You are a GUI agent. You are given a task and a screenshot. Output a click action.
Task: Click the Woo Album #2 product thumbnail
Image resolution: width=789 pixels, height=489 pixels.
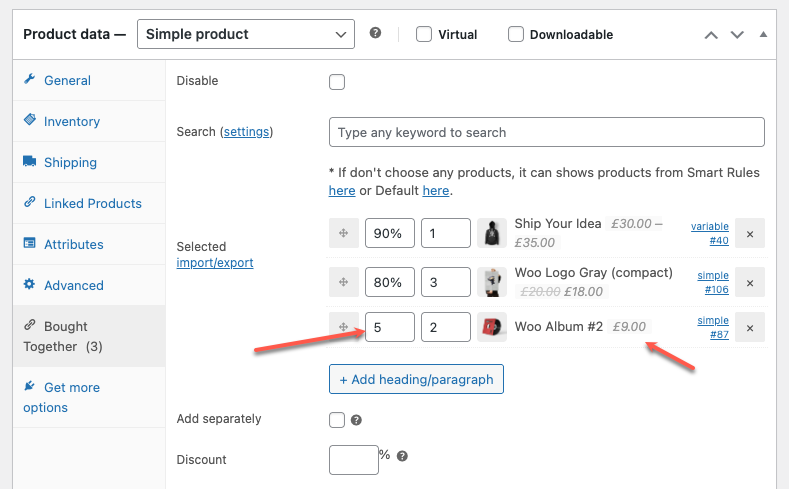tap(492, 327)
